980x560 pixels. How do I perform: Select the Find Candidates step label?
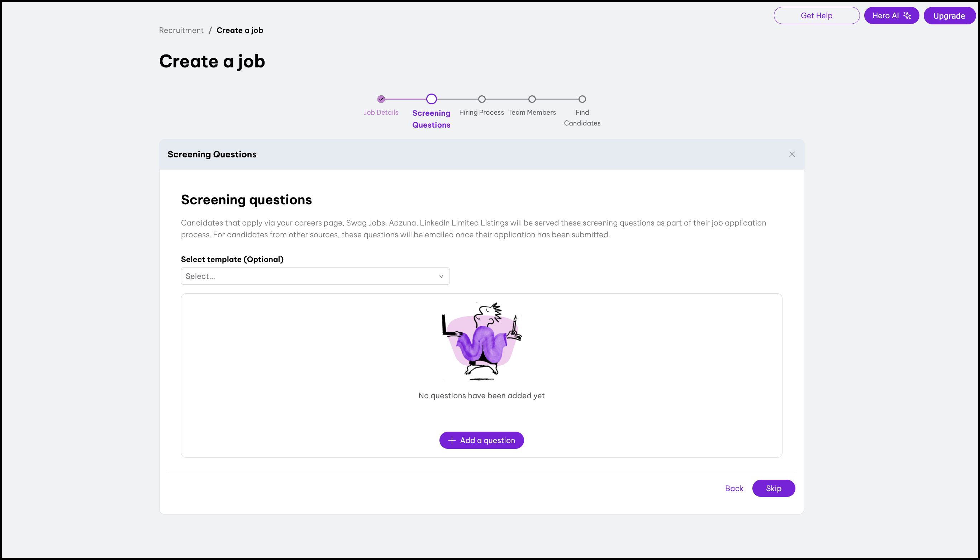(x=582, y=118)
